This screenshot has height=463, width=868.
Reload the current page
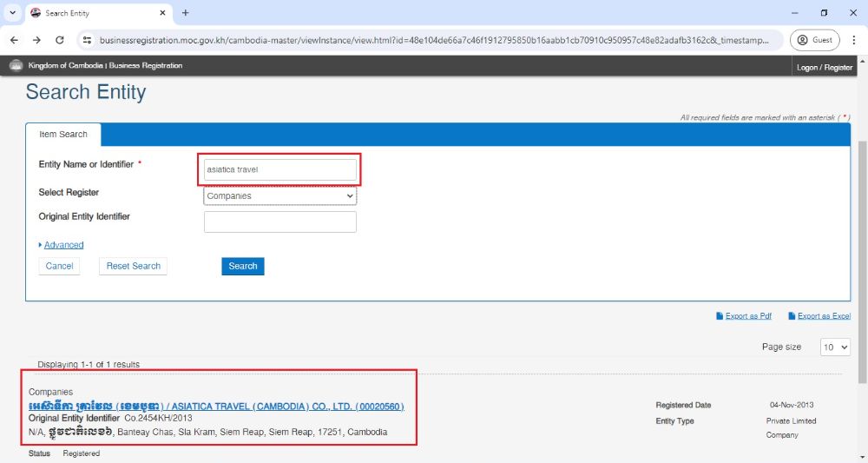60,40
